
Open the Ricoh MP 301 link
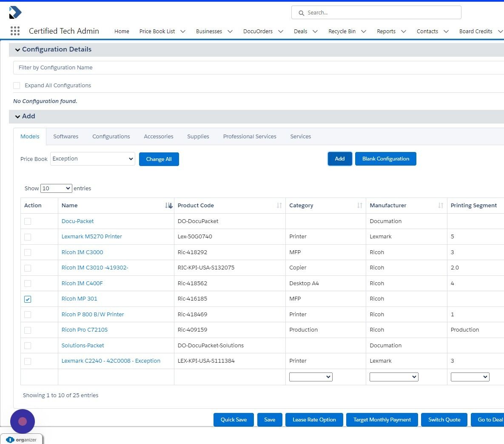[79, 298]
